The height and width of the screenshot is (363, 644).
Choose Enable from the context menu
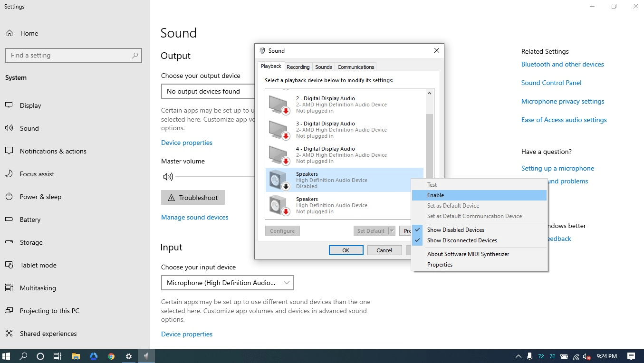coord(435,195)
